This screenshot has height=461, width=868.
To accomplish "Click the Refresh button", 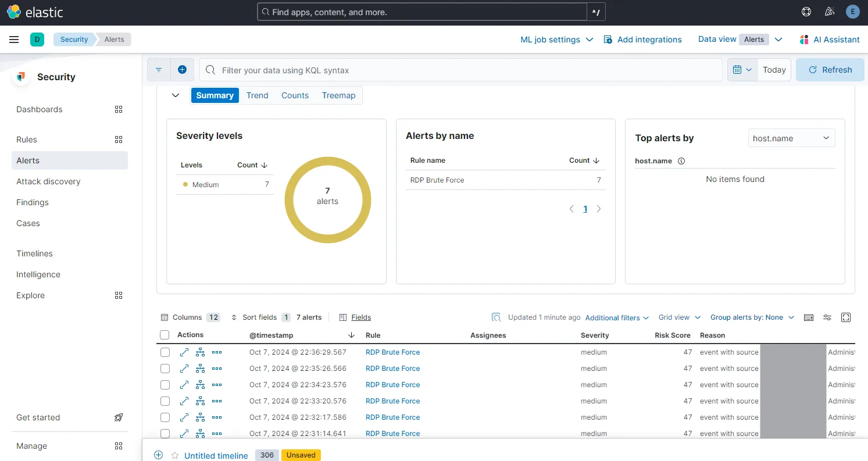I will coord(830,69).
